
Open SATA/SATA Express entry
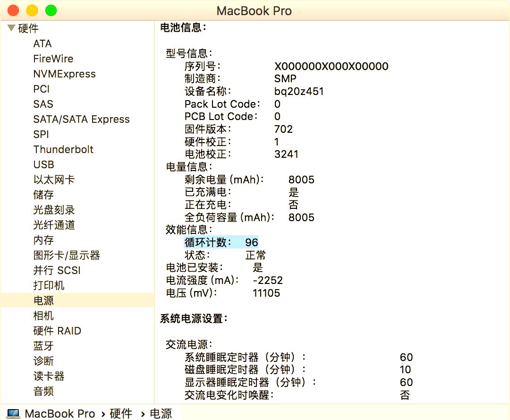81,119
